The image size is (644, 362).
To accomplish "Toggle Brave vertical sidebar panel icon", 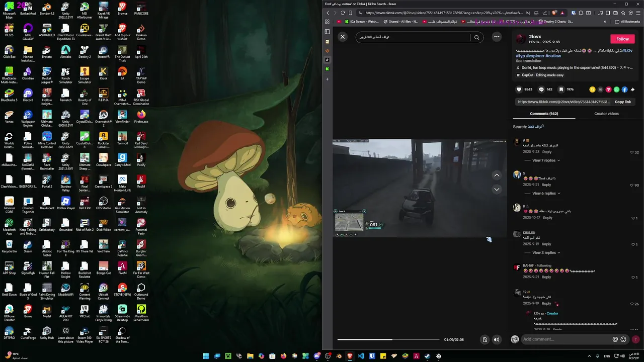I will point(327,32).
